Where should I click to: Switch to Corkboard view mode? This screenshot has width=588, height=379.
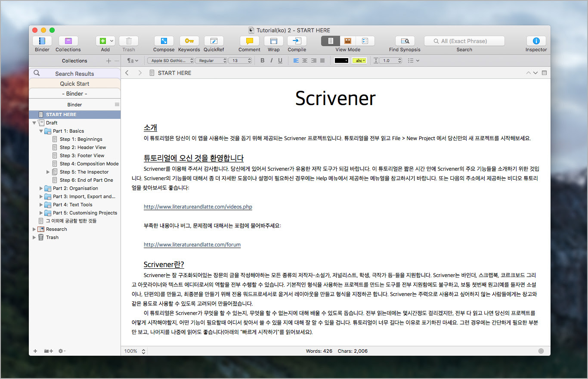pos(348,41)
